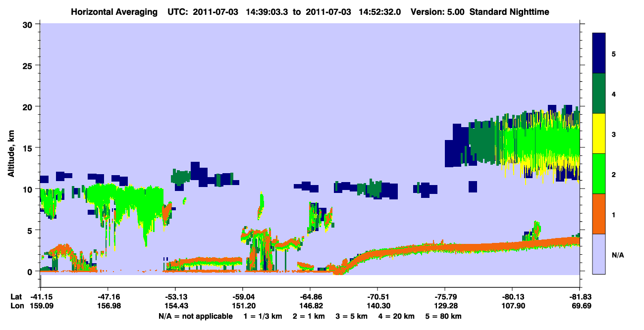Click legend text '5 = 80 km'
The width and height of the screenshot is (644, 330).
click(x=444, y=316)
